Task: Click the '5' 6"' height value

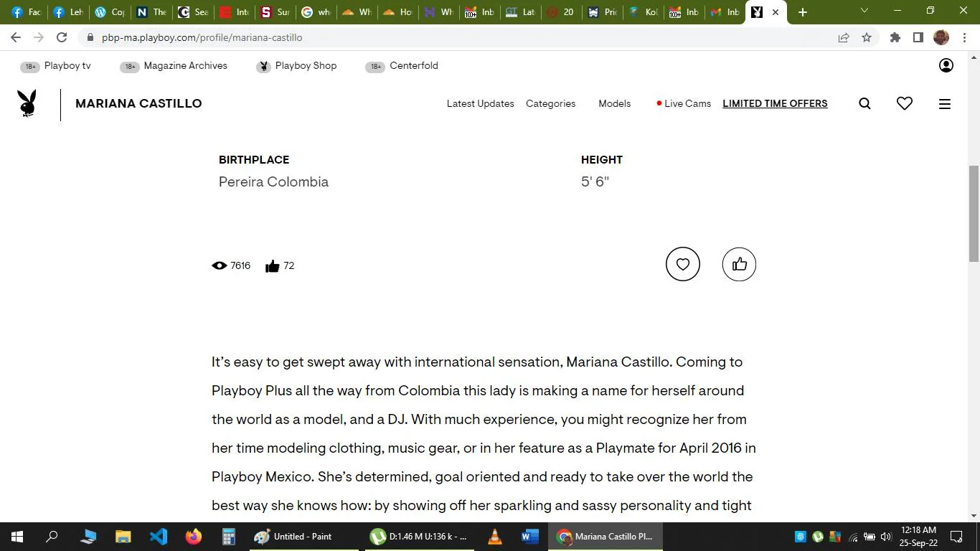Action: click(x=595, y=182)
